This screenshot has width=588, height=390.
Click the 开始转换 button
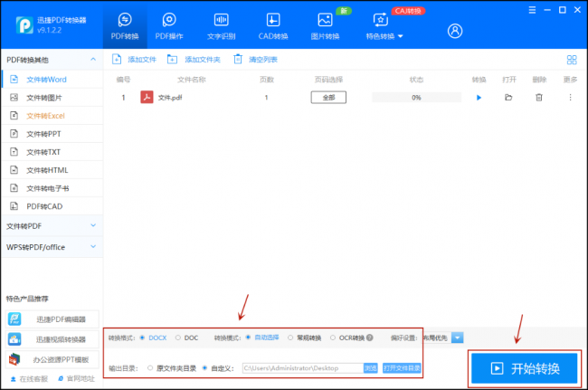point(525,368)
